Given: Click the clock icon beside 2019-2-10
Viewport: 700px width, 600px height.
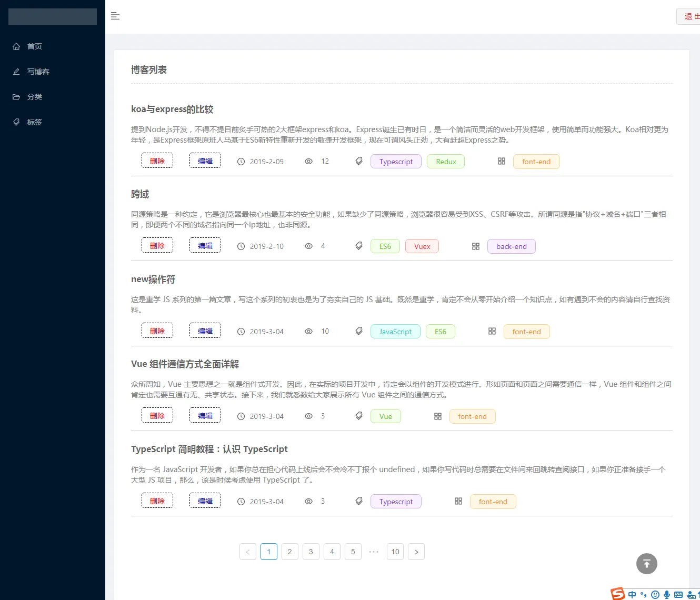Looking at the screenshot, I should [x=241, y=246].
